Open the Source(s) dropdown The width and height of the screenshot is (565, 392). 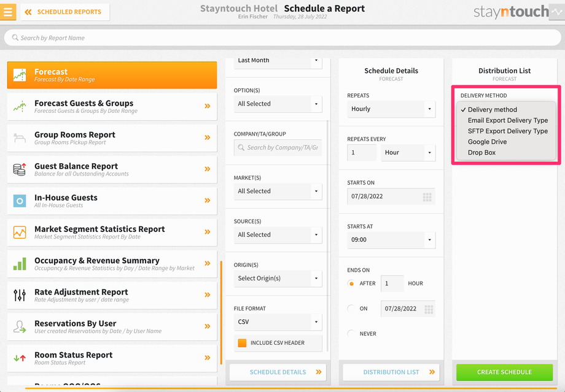tap(278, 235)
